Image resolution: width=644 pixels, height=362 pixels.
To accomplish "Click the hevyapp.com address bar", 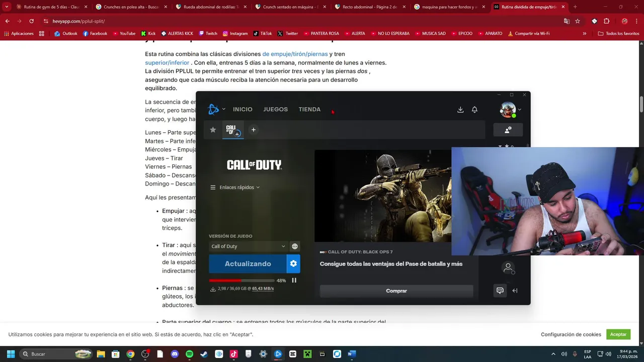I will pyautogui.click(x=302, y=21).
